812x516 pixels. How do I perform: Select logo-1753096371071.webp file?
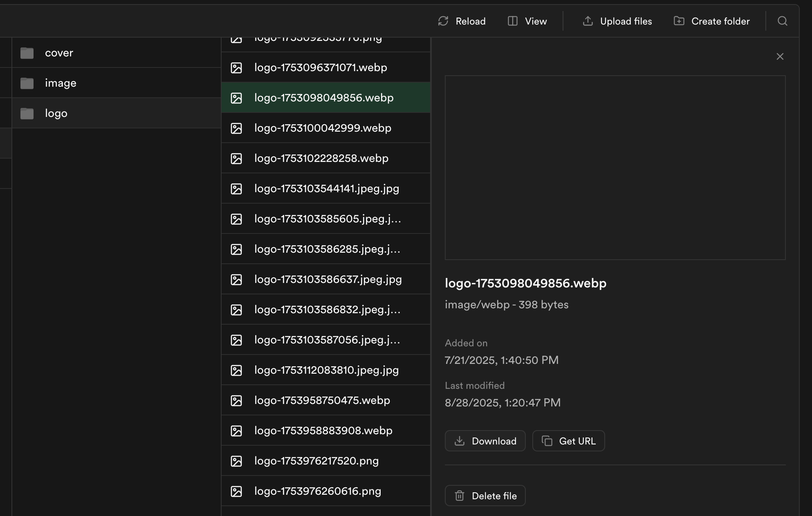tap(321, 67)
